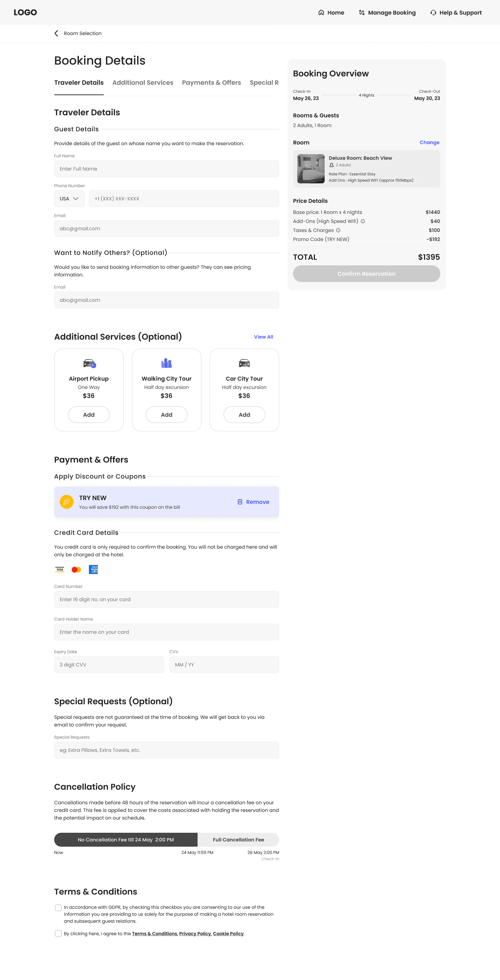Click the 'May 30, 23' check-out date
This screenshot has width=500, height=980.
pos(427,99)
